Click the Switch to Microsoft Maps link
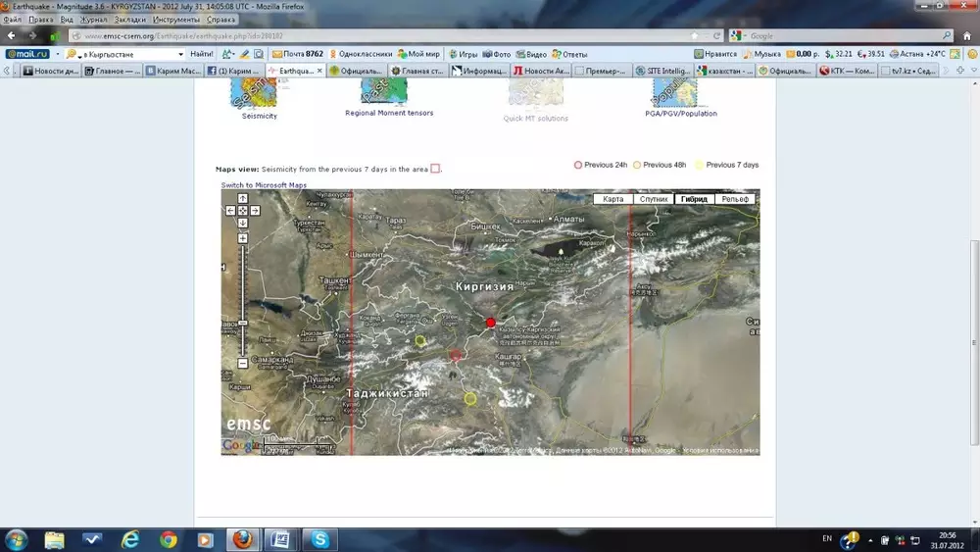The width and height of the screenshot is (980, 552). tap(264, 185)
